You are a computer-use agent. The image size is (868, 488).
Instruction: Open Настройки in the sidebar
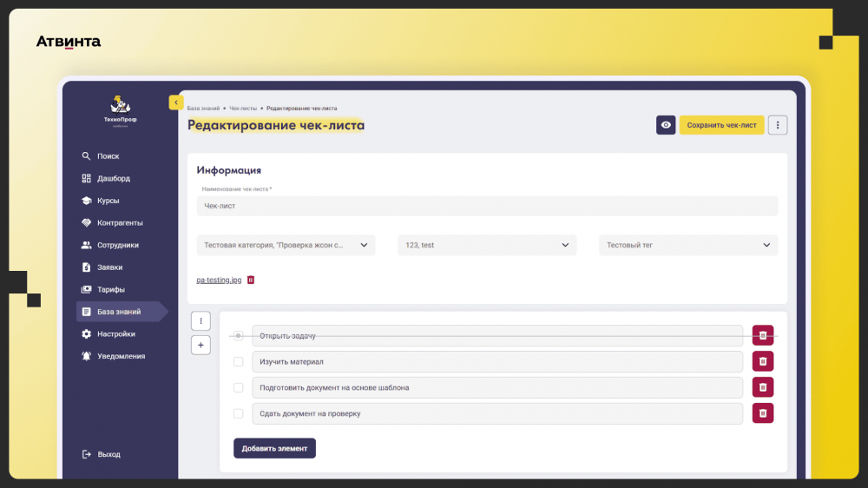[115, 334]
